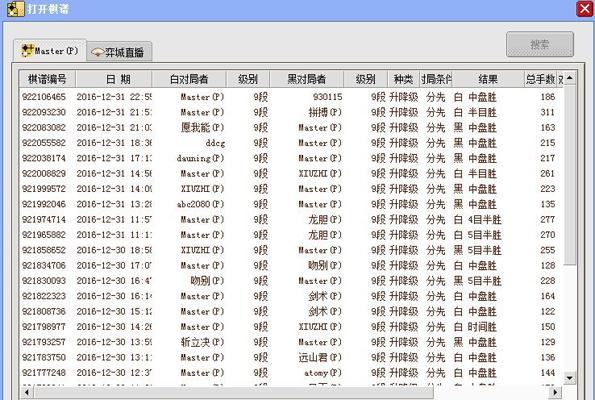Click black player 远山君(P)
This screenshot has width=595, height=400.
(x=320, y=357)
